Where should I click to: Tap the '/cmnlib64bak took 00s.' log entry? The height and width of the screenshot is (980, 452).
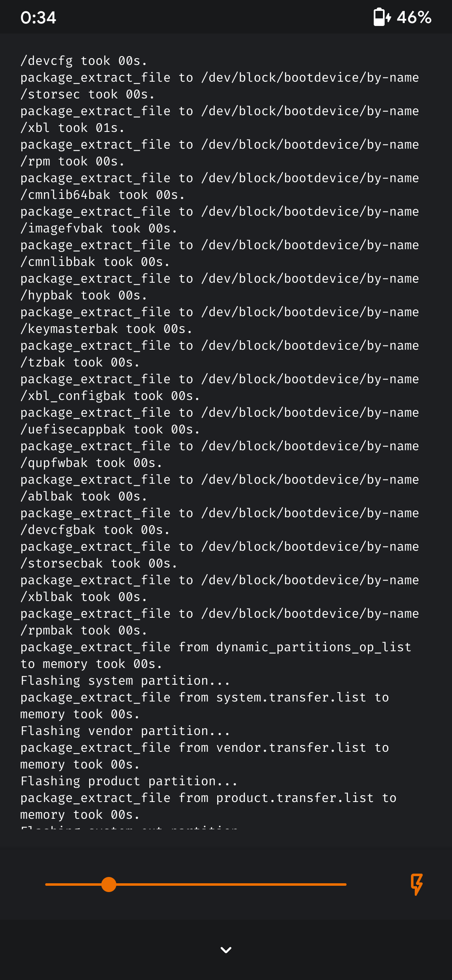click(103, 195)
